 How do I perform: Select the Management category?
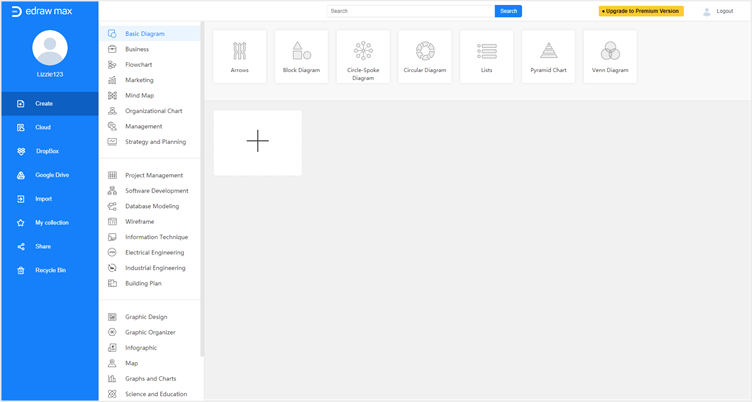click(150, 126)
